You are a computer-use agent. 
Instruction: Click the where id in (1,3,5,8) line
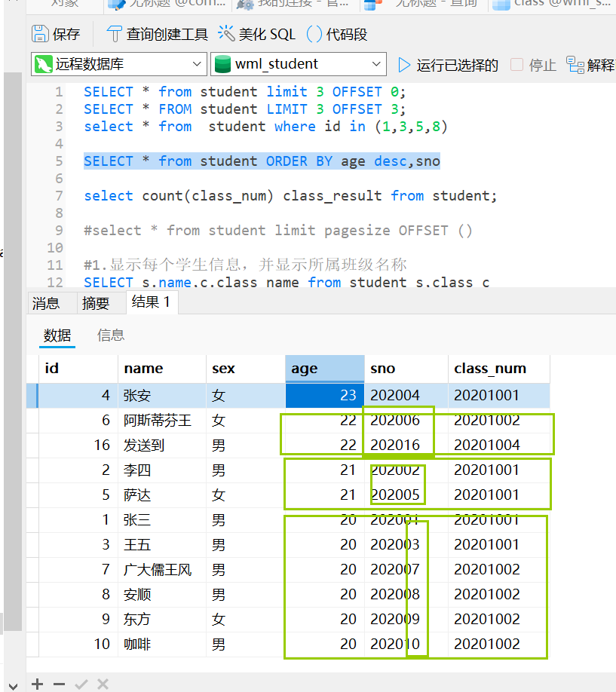click(x=266, y=127)
